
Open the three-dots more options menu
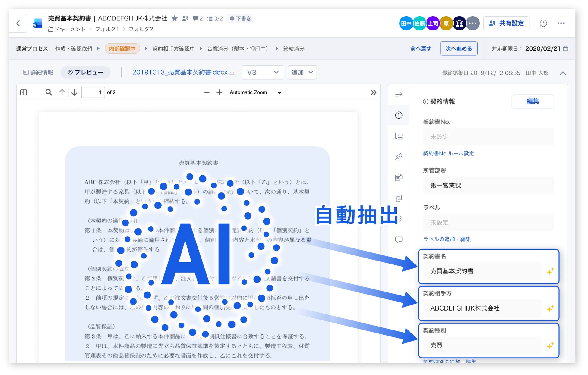tap(561, 23)
